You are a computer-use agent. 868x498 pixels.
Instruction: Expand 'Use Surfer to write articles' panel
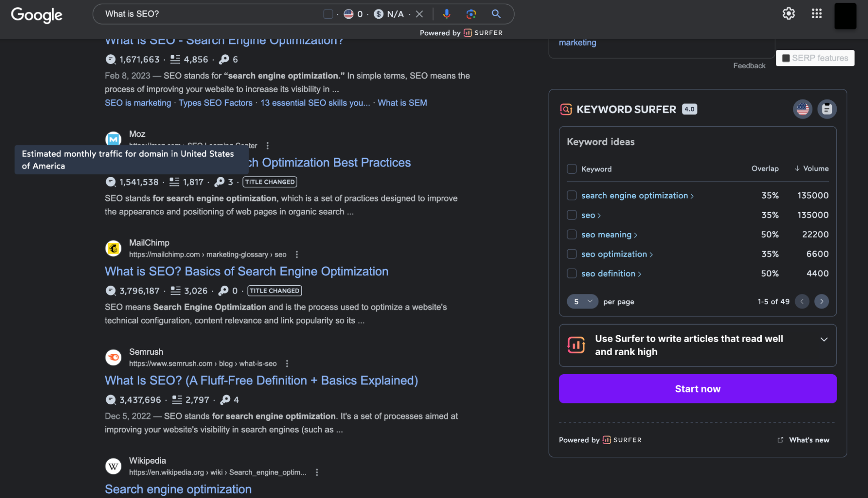(x=824, y=340)
